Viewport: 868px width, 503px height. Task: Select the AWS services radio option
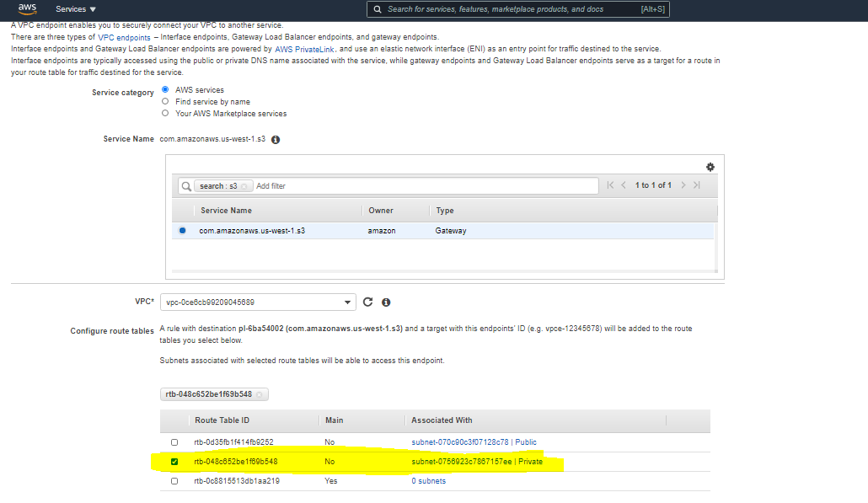165,89
